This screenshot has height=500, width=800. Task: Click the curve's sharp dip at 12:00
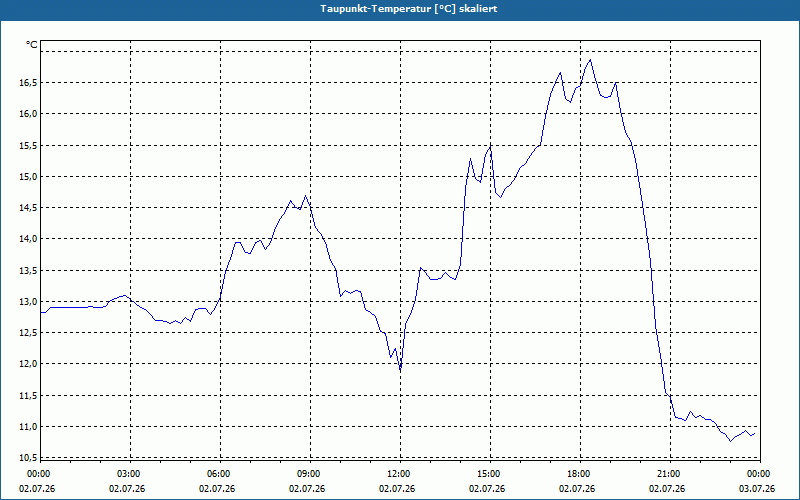[x=401, y=369]
